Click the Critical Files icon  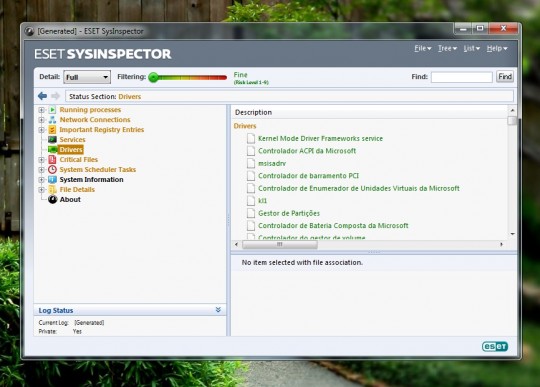52,159
